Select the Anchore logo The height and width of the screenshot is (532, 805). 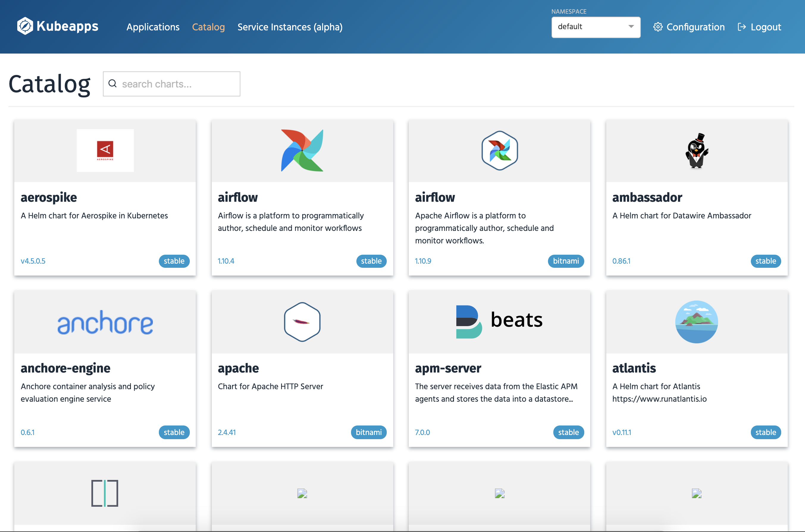coord(105,322)
